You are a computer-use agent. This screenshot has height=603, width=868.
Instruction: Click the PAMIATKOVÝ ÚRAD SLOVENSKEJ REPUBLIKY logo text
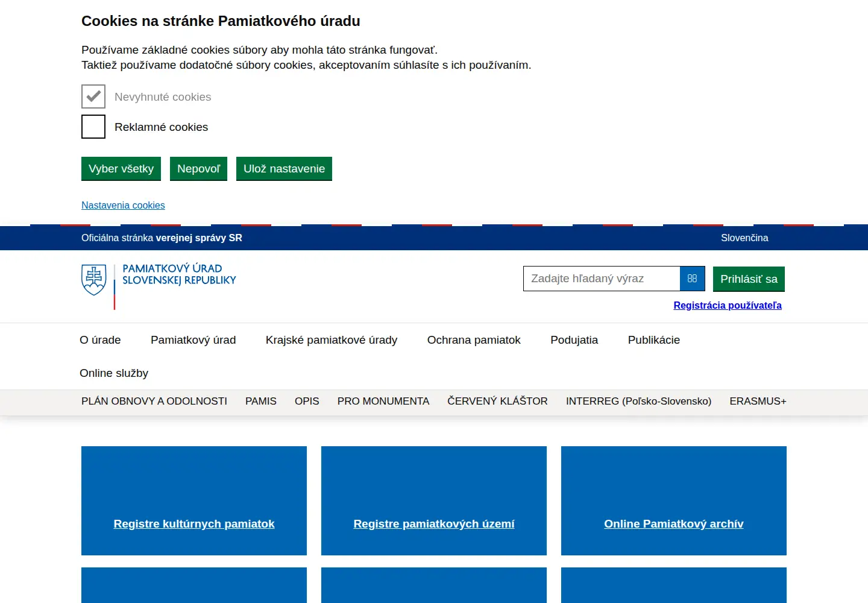click(x=179, y=274)
